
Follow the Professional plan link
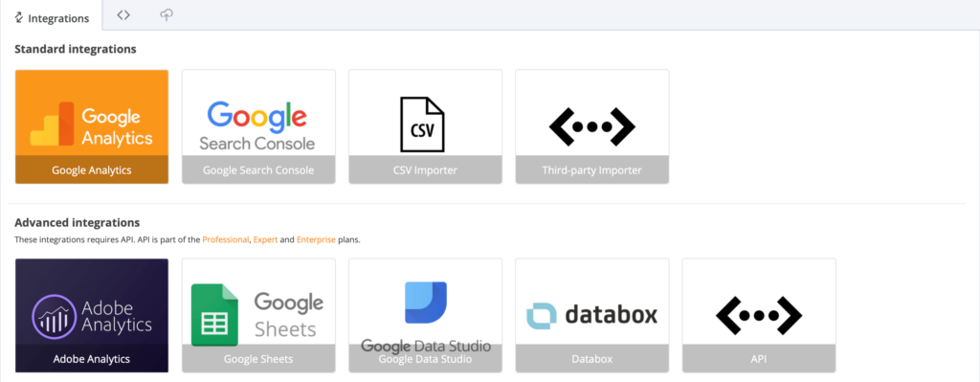pos(226,240)
